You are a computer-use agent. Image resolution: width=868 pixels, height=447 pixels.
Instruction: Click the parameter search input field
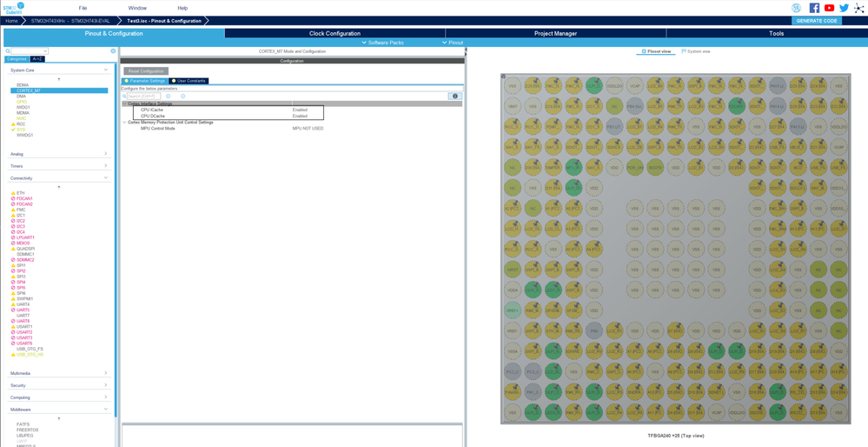pos(142,96)
